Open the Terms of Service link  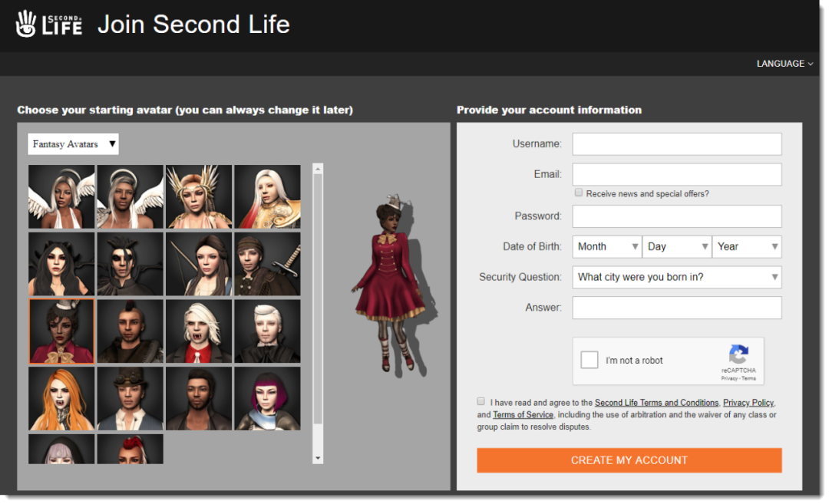pos(523,415)
